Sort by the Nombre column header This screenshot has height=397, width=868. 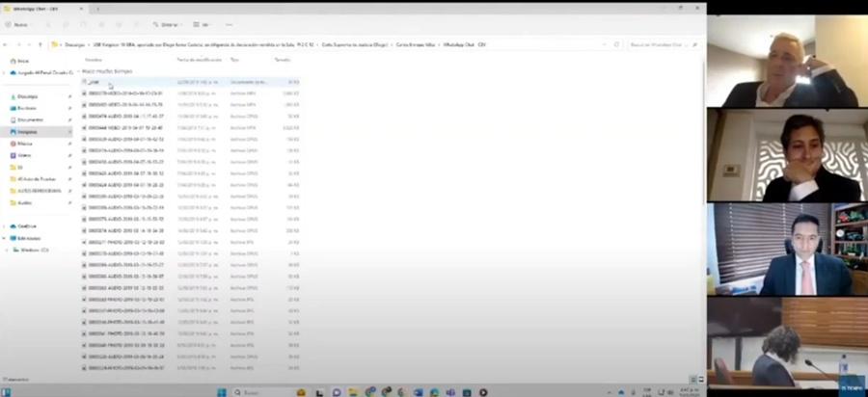click(95, 60)
